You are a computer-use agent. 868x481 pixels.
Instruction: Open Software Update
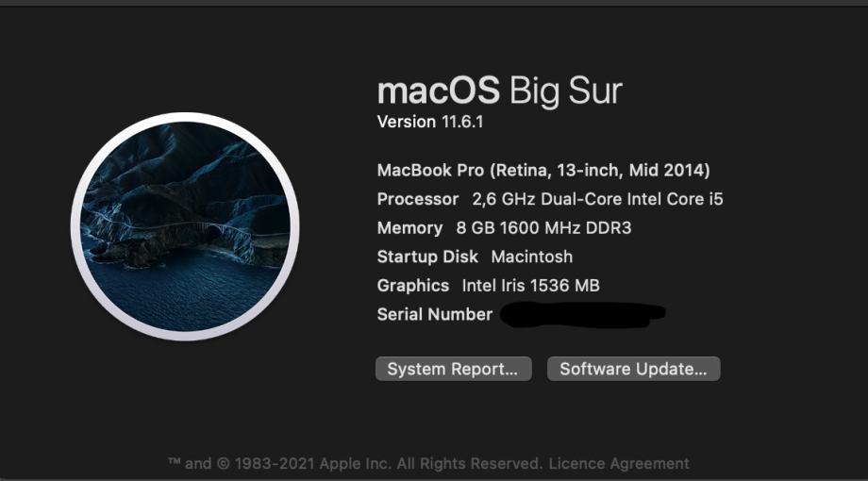point(633,369)
